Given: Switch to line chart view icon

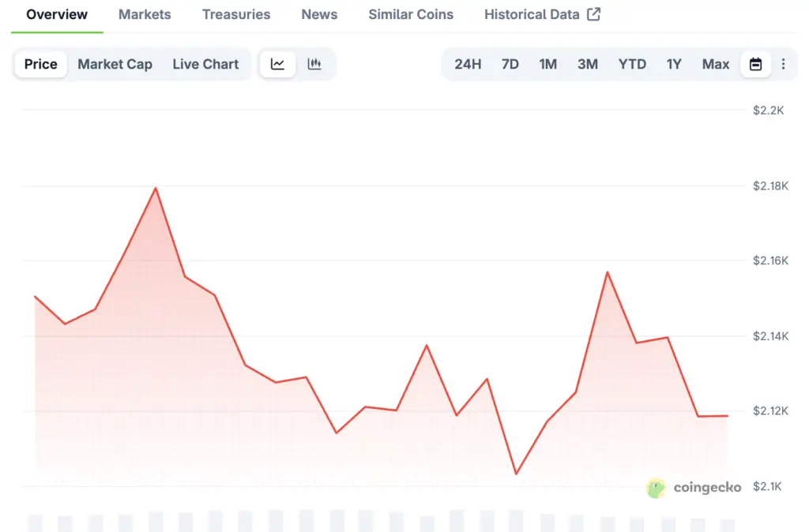Looking at the screenshot, I should tap(277, 64).
